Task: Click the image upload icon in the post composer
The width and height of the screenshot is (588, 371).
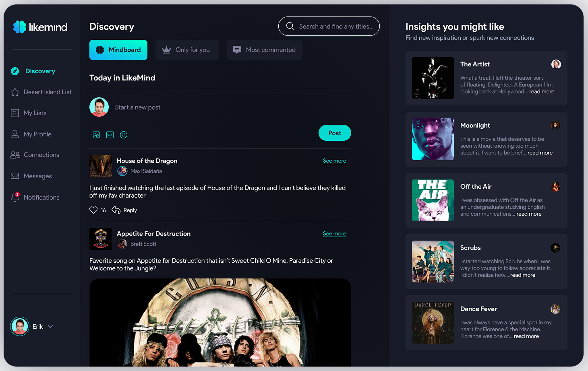Action: coord(96,135)
